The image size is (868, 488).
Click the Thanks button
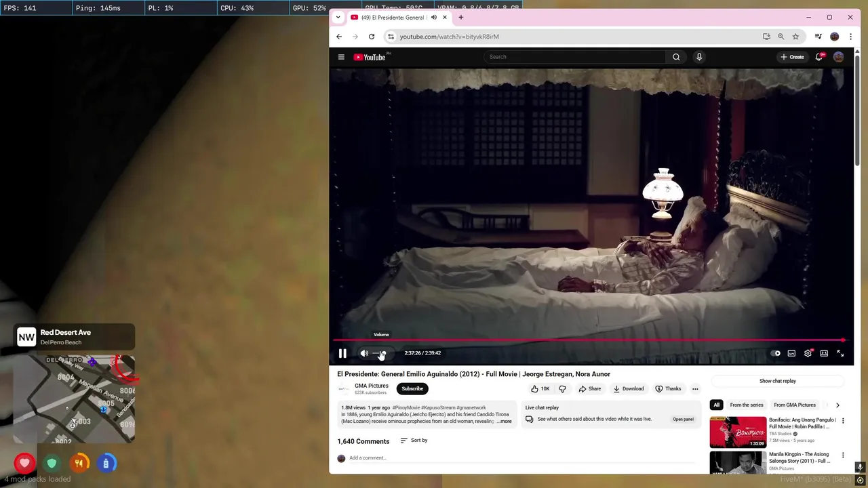[668, 388]
